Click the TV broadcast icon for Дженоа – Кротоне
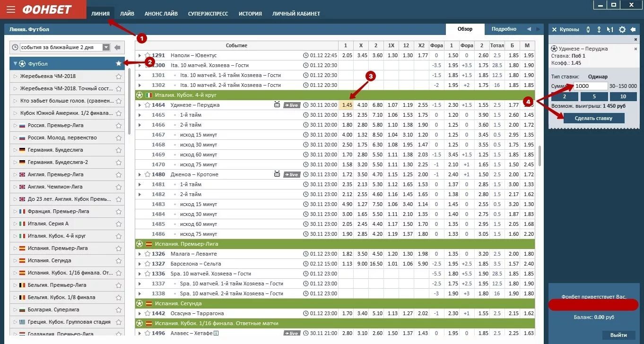 click(277, 174)
